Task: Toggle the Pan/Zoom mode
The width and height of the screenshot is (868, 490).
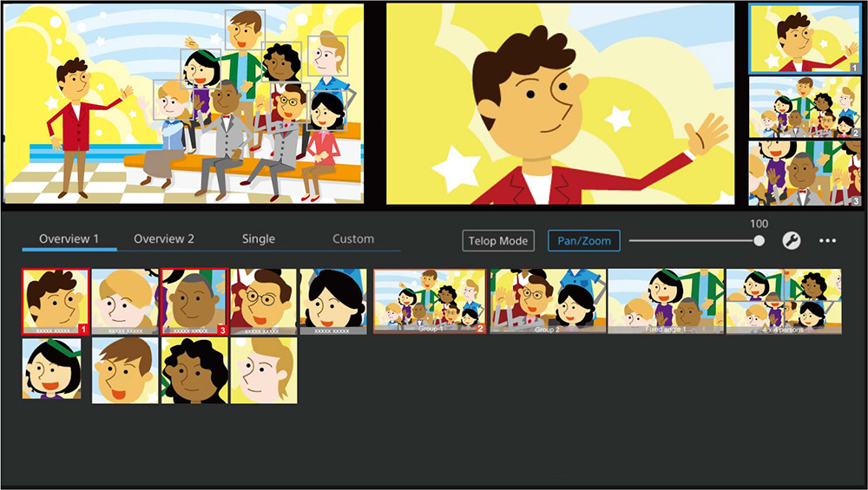Action: coord(583,240)
